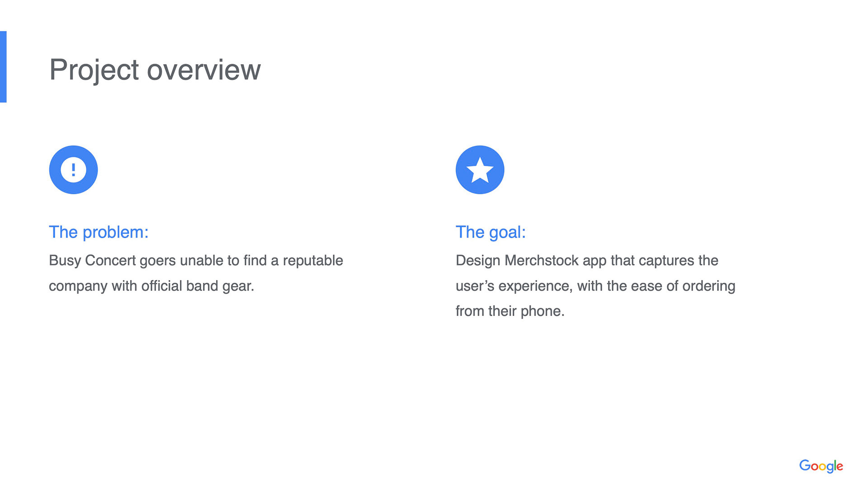868x488 pixels.
Task: Click the words 'band gear' in problem description
Action: (220, 286)
